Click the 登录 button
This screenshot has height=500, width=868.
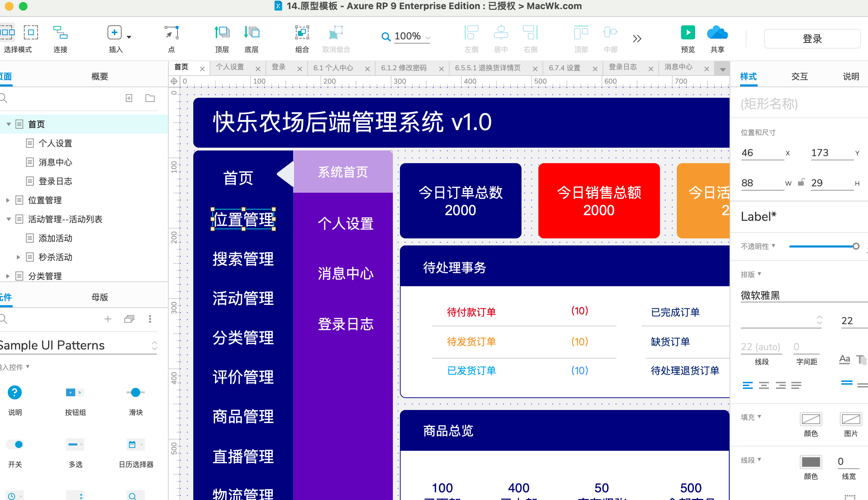point(812,39)
